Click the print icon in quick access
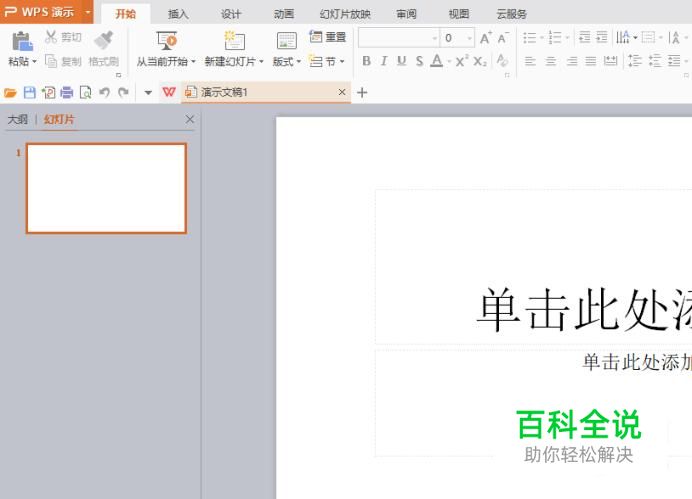Image resolution: width=692 pixels, height=499 pixels. [x=66, y=92]
